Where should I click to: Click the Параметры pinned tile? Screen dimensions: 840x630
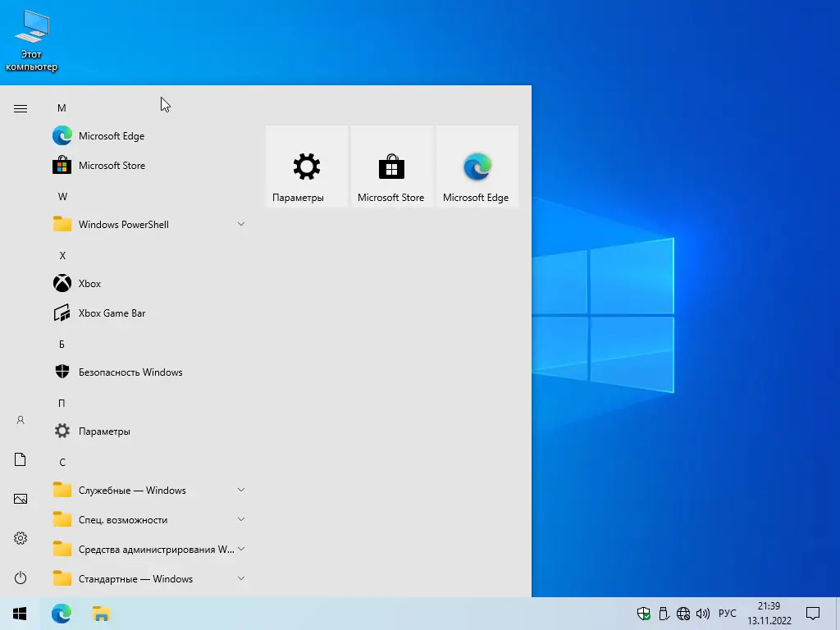[307, 167]
